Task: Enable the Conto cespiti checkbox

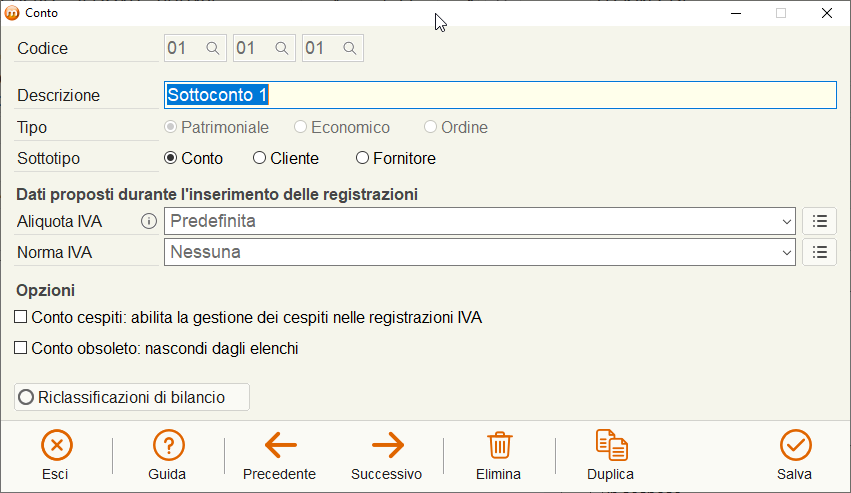Action: click(21, 317)
